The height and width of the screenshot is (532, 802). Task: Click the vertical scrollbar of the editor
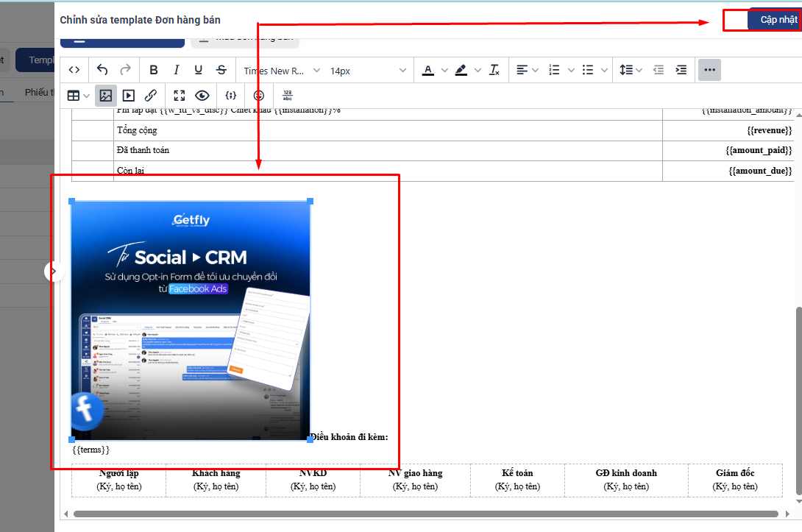(798, 401)
